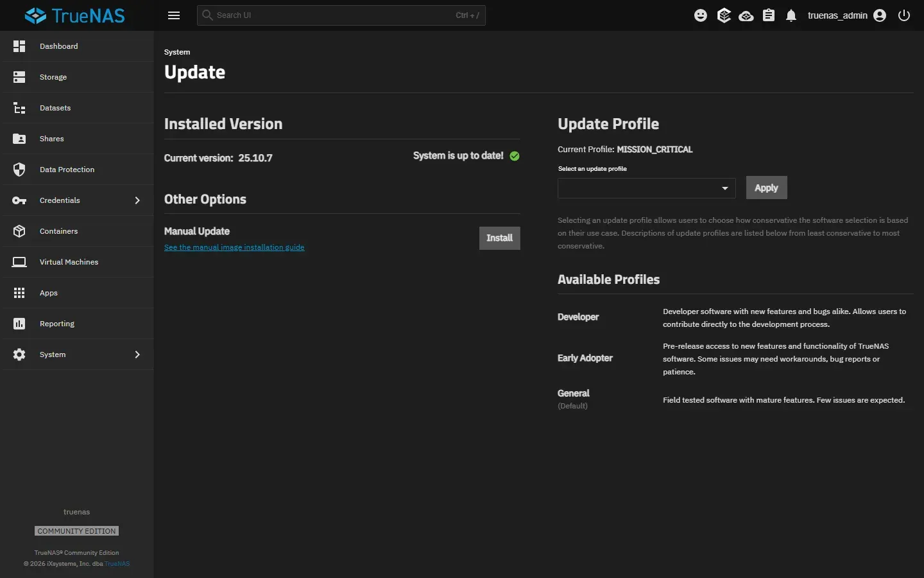Click the TrueNAS logo
This screenshot has width=924, height=578.
pyautogui.click(x=74, y=15)
